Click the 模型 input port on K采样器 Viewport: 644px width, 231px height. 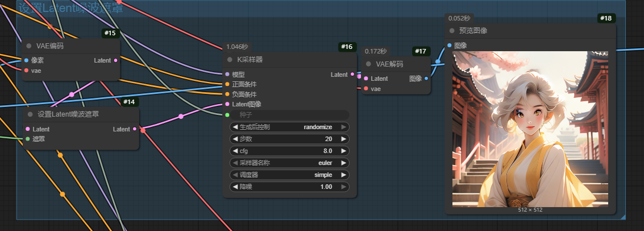click(x=227, y=75)
